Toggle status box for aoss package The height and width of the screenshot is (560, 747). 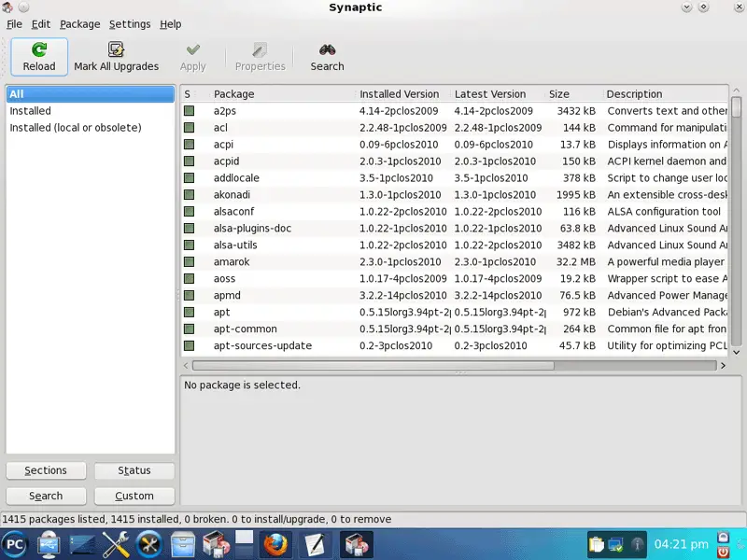click(x=190, y=278)
